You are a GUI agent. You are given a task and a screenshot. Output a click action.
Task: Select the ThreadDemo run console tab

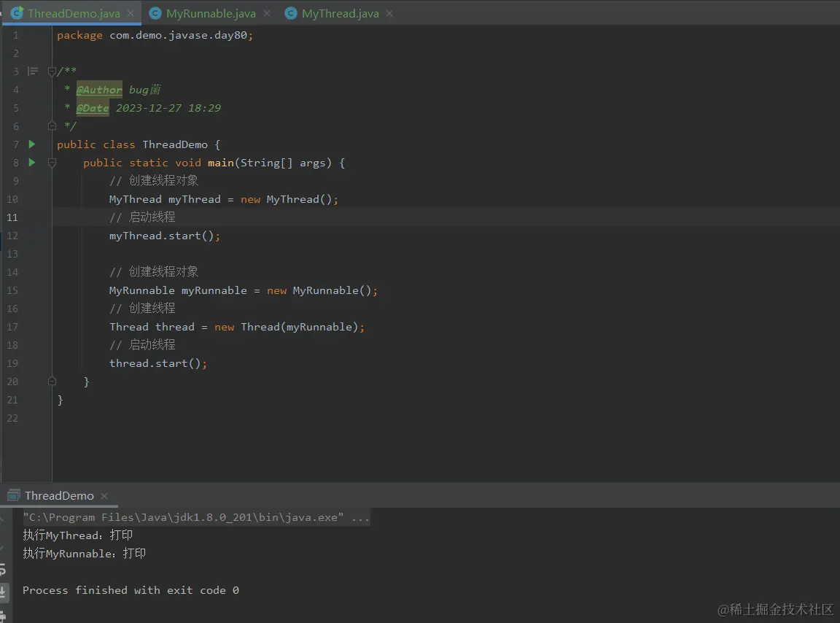tap(59, 496)
